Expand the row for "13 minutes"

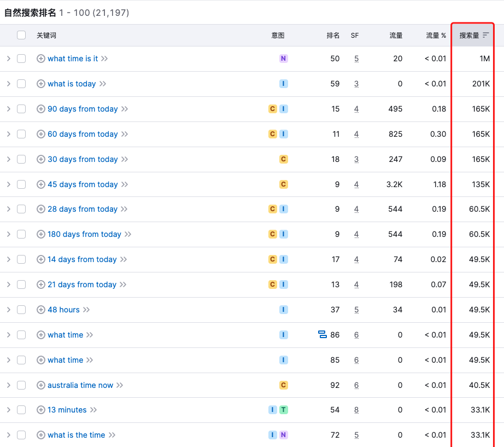pos(9,409)
